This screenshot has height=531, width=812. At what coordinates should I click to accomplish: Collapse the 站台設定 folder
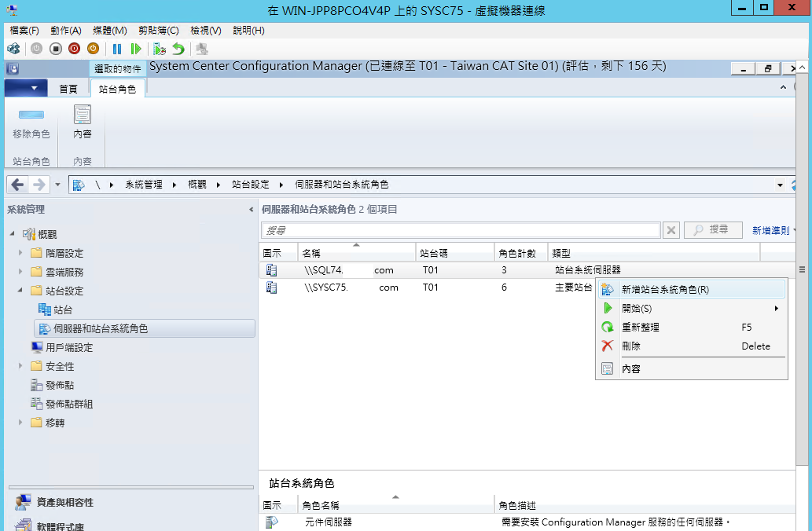[x=20, y=291]
